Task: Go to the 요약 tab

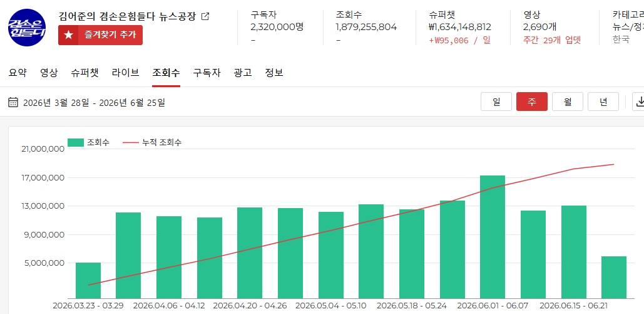Action: point(18,73)
